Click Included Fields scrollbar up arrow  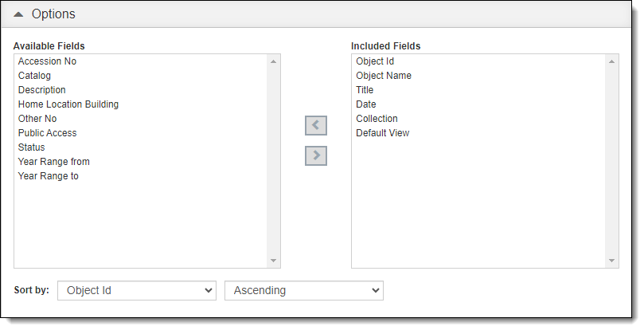611,61
